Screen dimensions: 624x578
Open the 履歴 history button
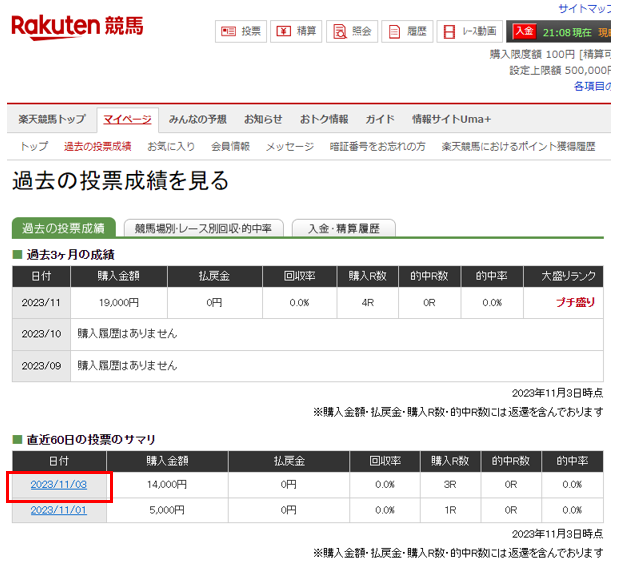coord(406,31)
